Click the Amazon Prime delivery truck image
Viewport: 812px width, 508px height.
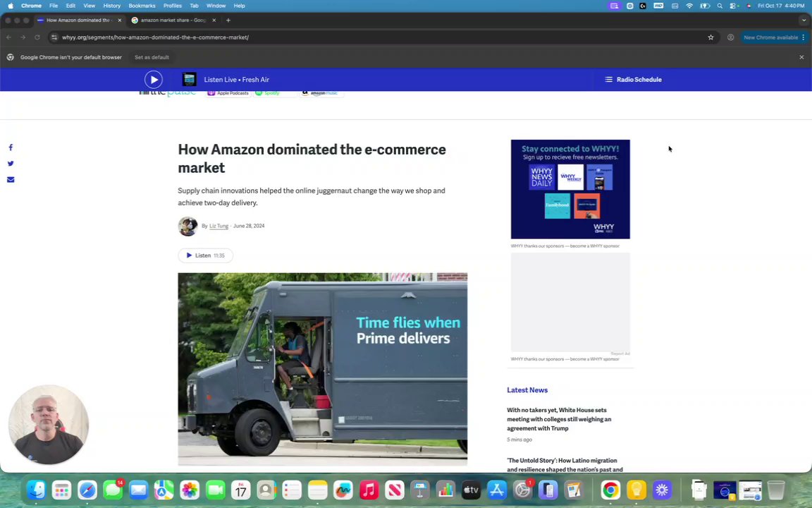point(323,369)
